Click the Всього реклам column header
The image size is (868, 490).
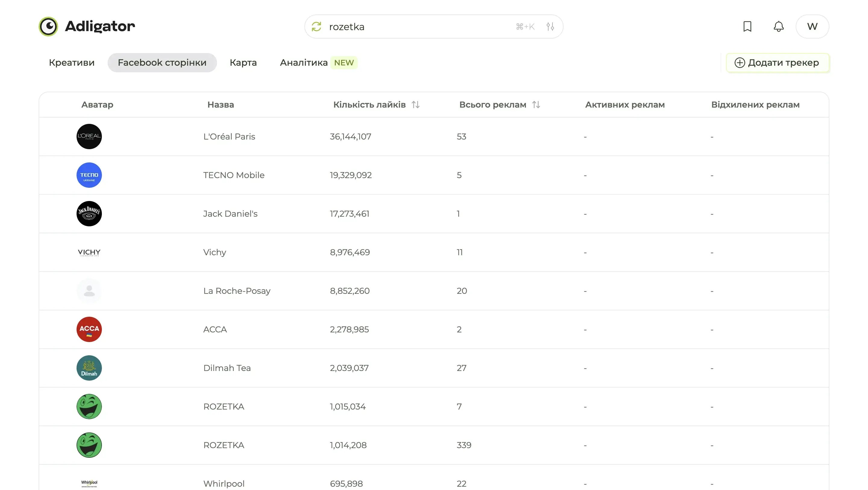coord(493,105)
